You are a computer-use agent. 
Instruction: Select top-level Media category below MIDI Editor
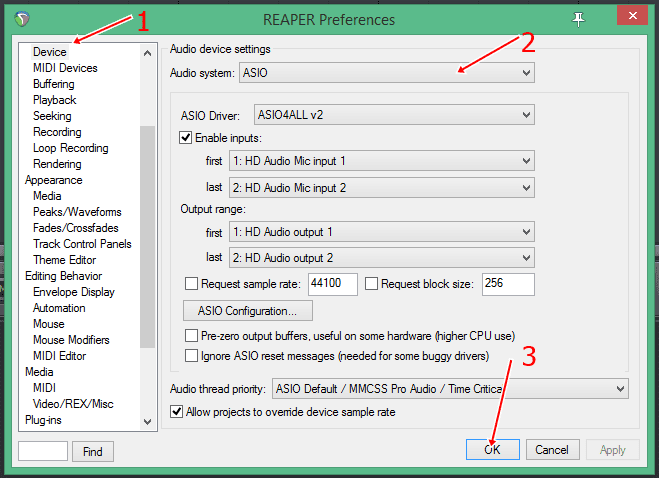39,371
